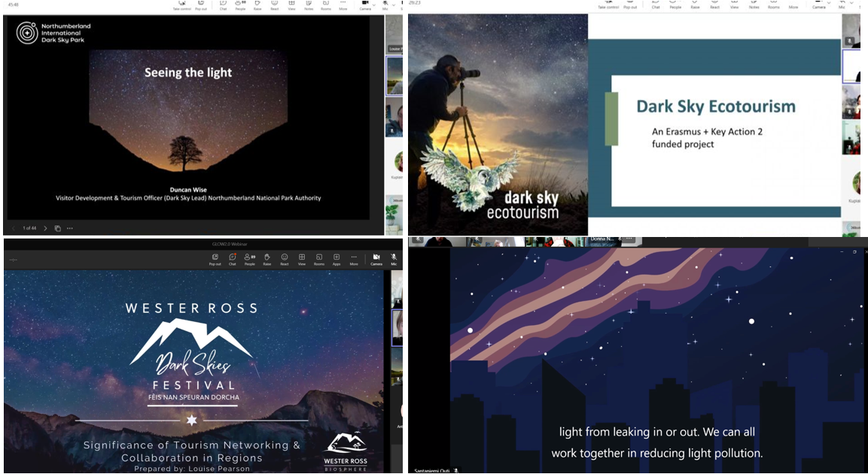Viewport: 868px width, 474px height.
Task: Pop out the Dark Sky Ecotourism presentation
Action: (x=630, y=5)
